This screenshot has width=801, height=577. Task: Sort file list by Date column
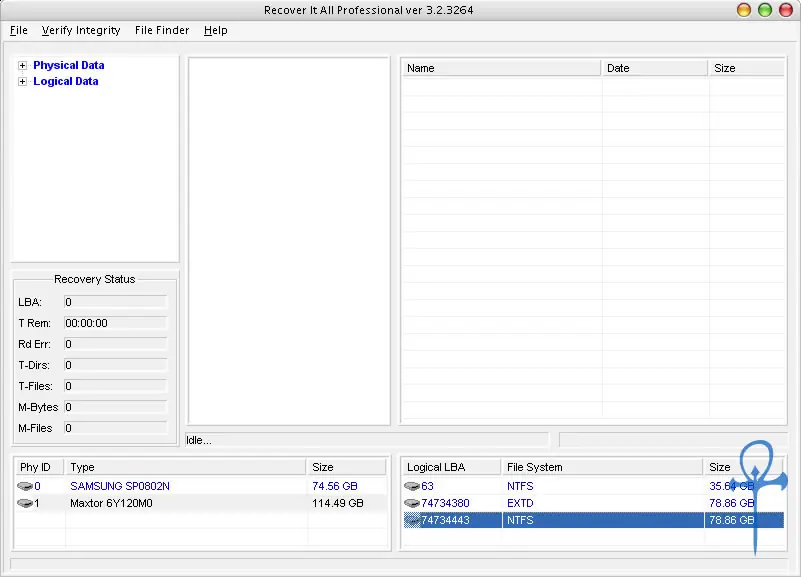click(654, 68)
